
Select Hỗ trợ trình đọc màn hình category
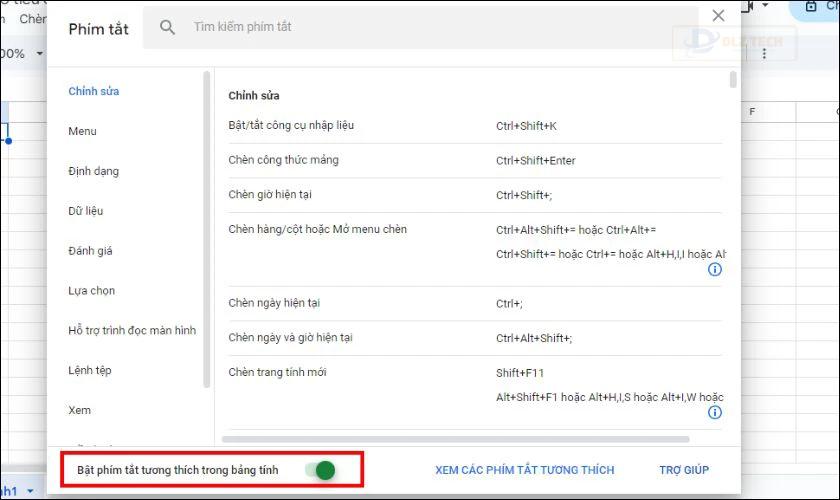pos(132,330)
